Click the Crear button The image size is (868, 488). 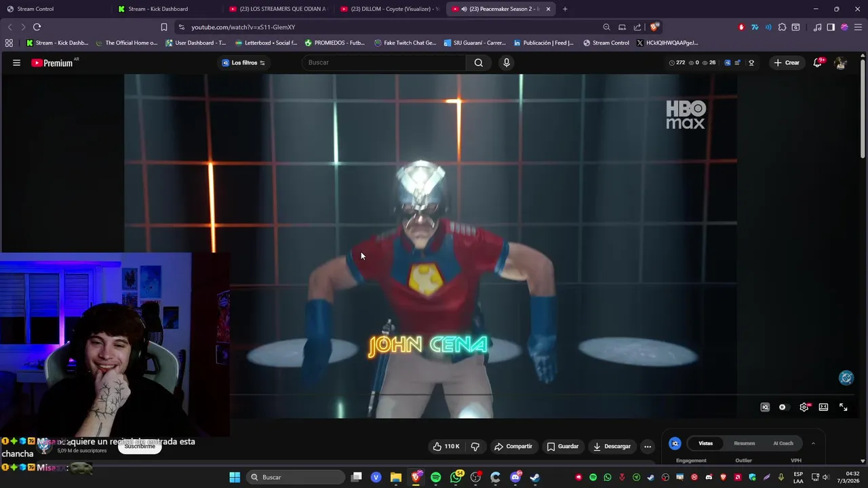tap(787, 62)
